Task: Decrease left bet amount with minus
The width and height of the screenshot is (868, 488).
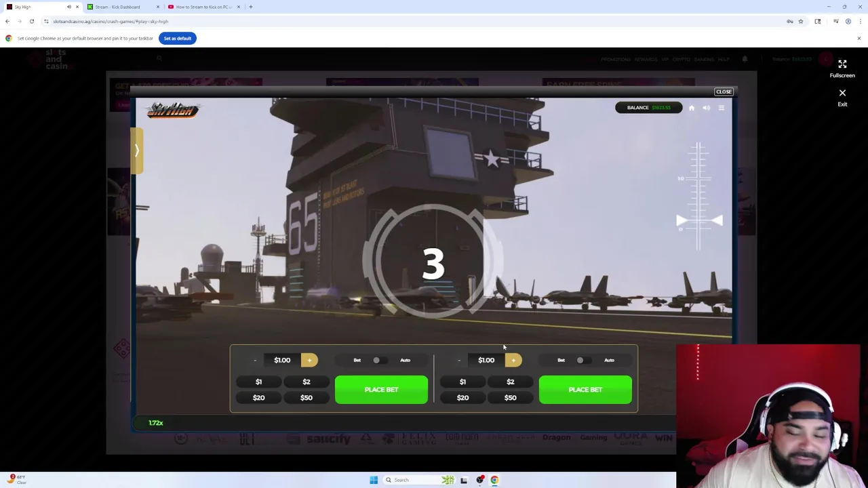Action: coord(255,360)
